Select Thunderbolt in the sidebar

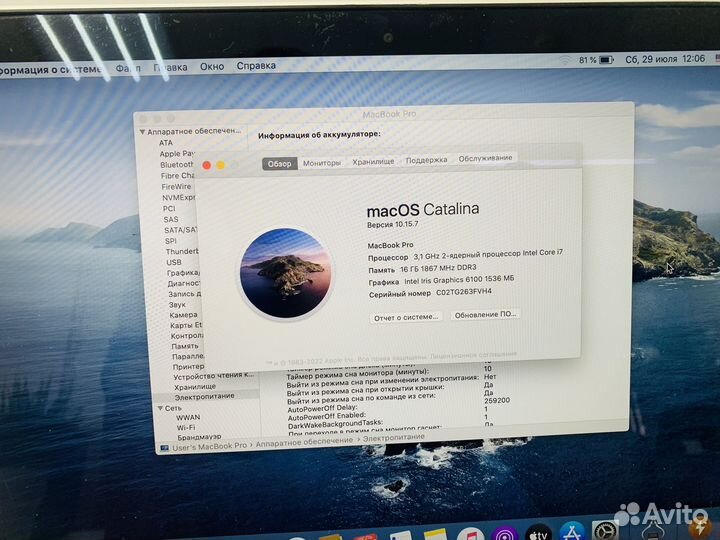182,252
